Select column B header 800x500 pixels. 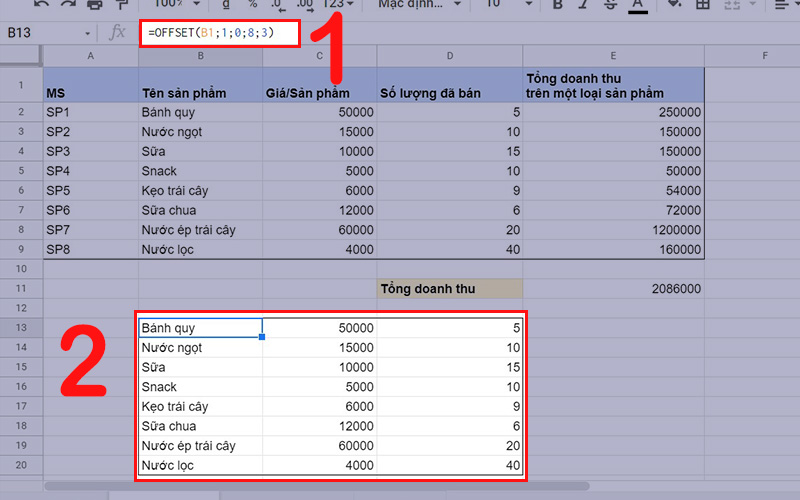pos(201,56)
